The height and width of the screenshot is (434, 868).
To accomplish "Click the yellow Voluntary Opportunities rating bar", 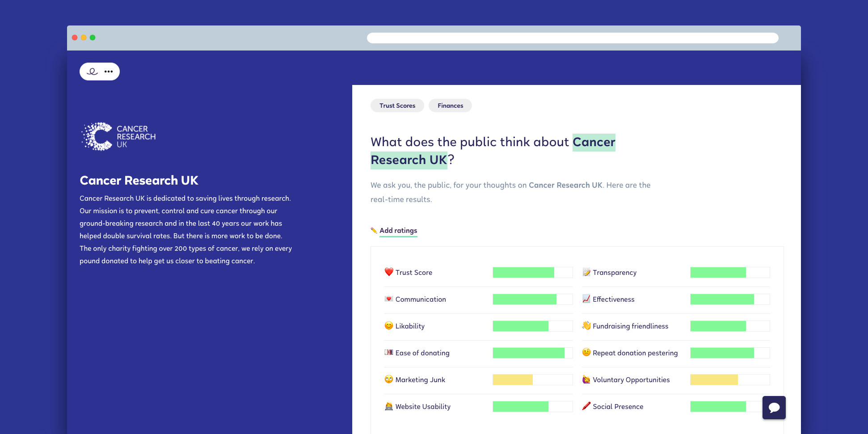I will coord(730,379).
